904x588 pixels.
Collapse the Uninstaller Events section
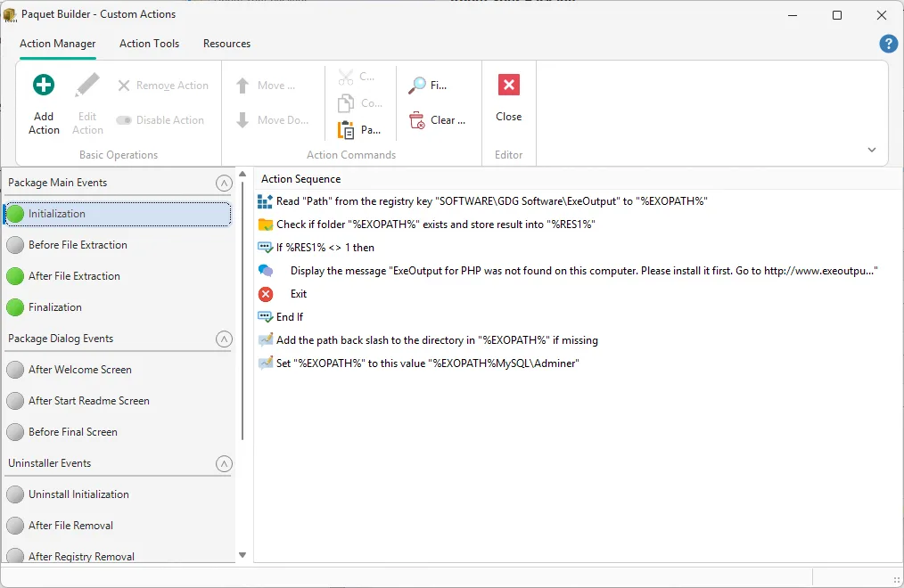224,464
